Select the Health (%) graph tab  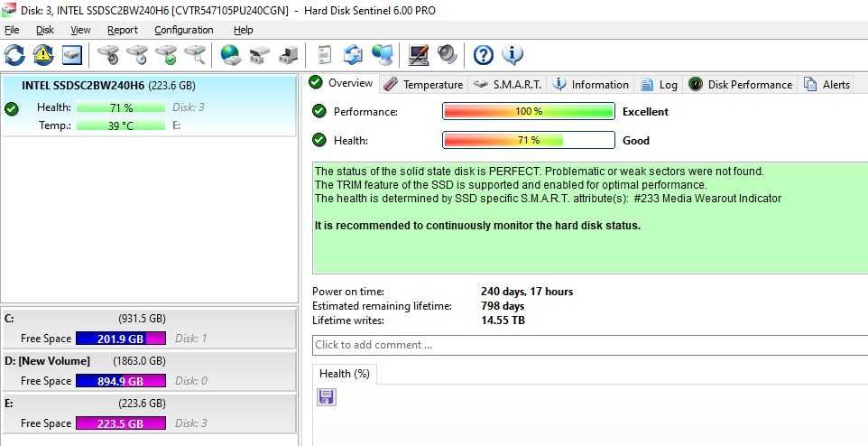345,374
